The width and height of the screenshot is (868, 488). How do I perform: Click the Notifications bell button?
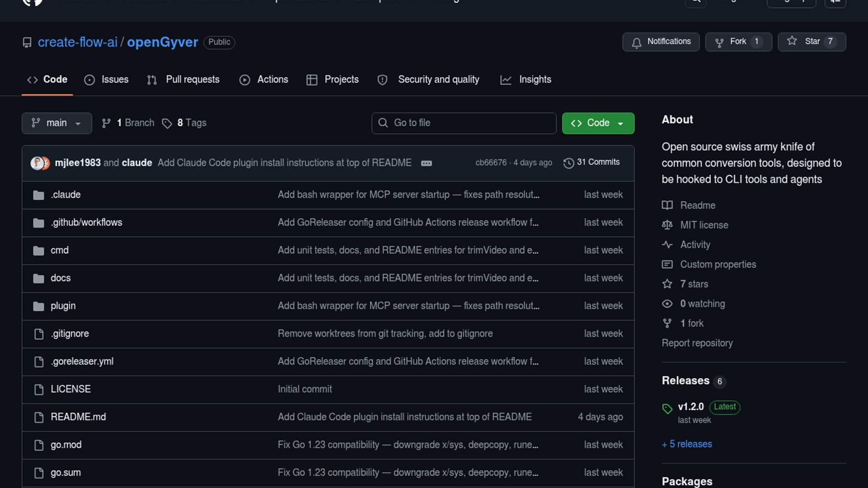click(x=660, y=42)
